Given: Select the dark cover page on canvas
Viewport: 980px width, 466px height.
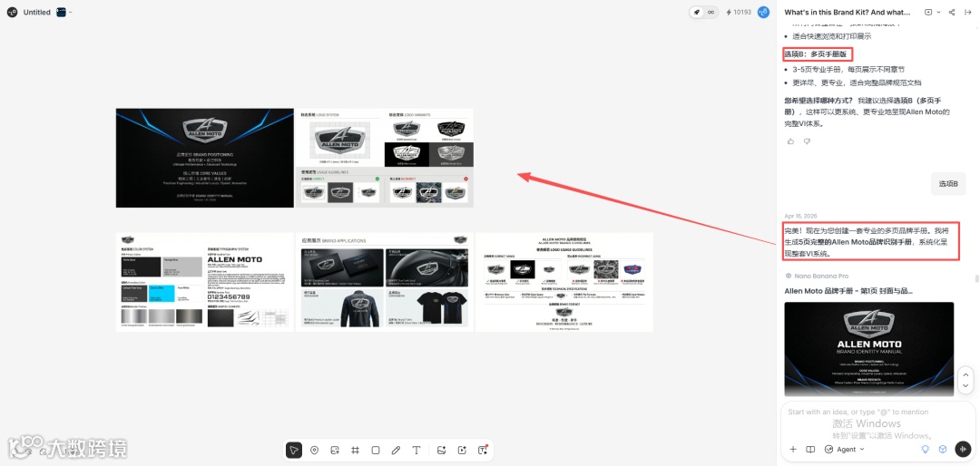Looking at the screenshot, I should [204, 158].
